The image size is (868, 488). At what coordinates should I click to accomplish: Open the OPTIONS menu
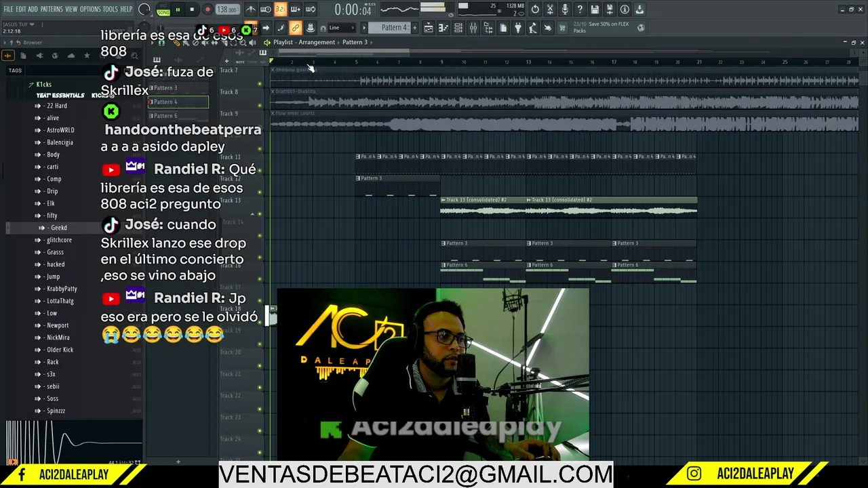[90, 9]
